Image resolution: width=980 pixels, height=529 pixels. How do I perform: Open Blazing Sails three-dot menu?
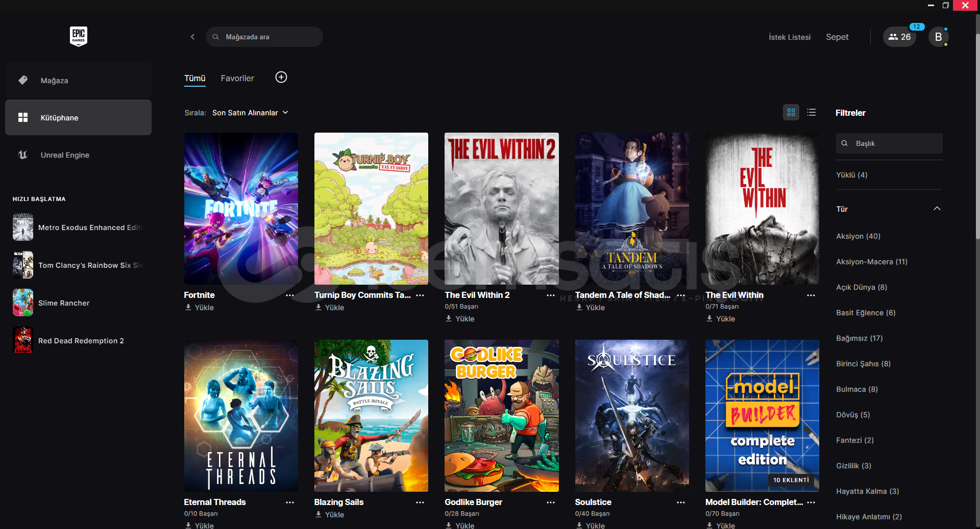[420, 502]
